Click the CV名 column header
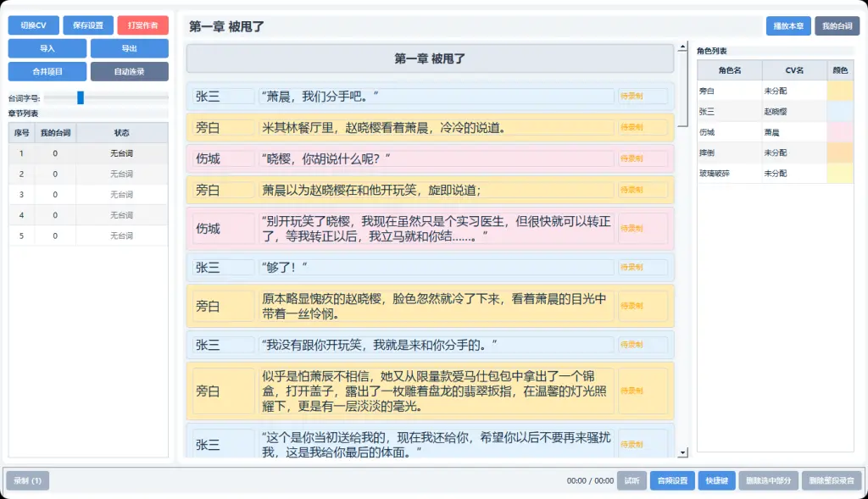The image size is (868, 499). [x=794, y=70]
